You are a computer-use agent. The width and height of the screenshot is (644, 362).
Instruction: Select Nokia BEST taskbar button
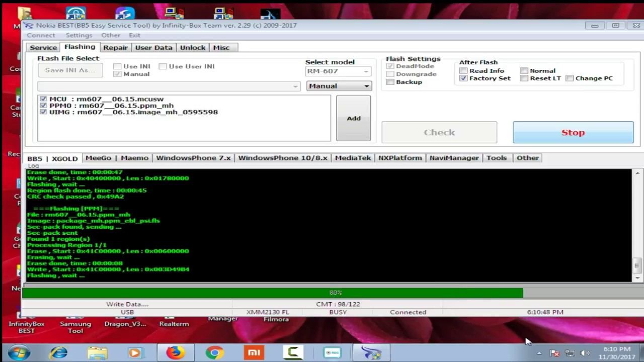point(371,353)
